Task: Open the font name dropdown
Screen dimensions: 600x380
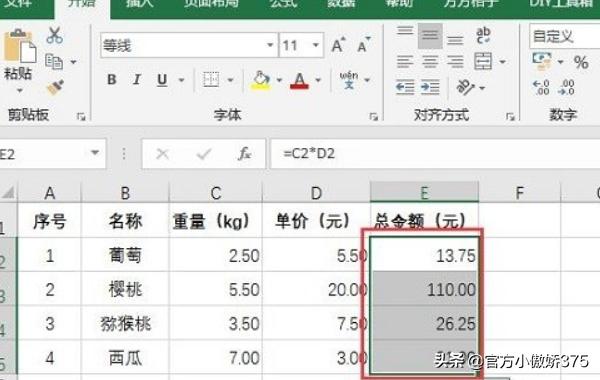Action: [270, 45]
